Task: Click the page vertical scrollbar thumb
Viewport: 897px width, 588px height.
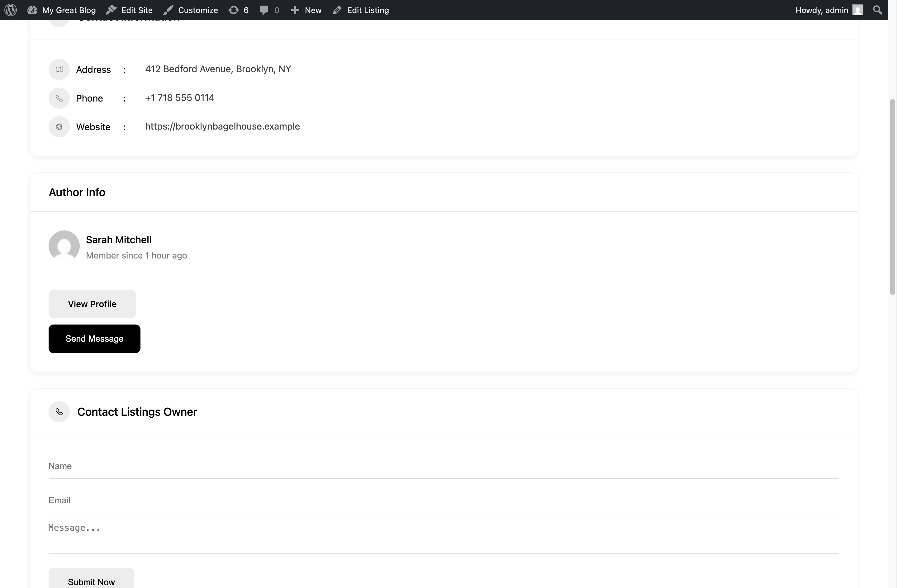Action: (x=892, y=197)
